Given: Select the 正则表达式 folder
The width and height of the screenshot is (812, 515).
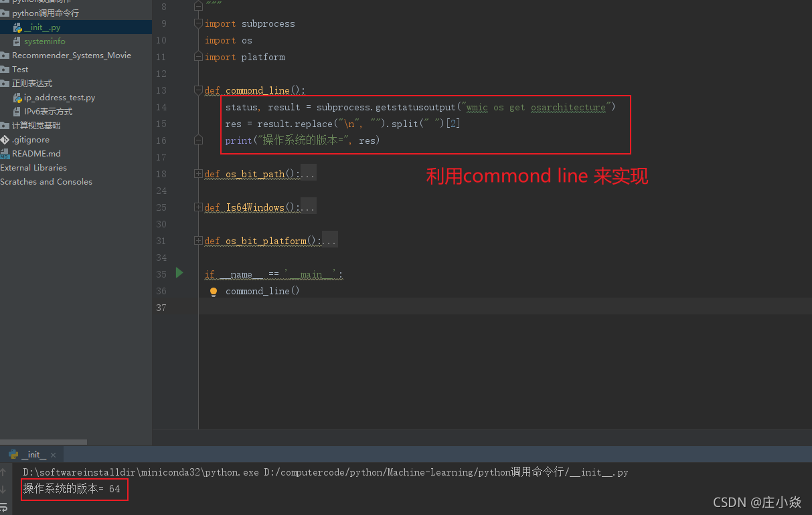Looking at the screenshot, I should (x=32, y=84).
